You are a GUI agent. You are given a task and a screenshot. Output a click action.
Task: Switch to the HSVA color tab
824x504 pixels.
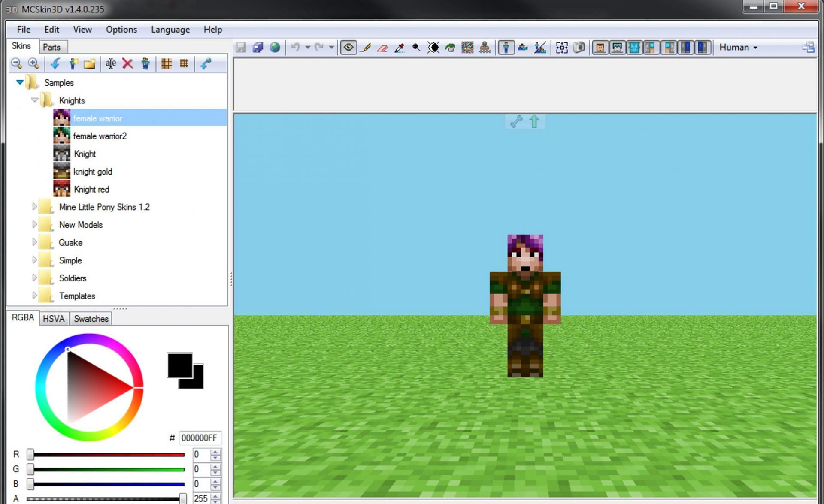coord(53,318)
